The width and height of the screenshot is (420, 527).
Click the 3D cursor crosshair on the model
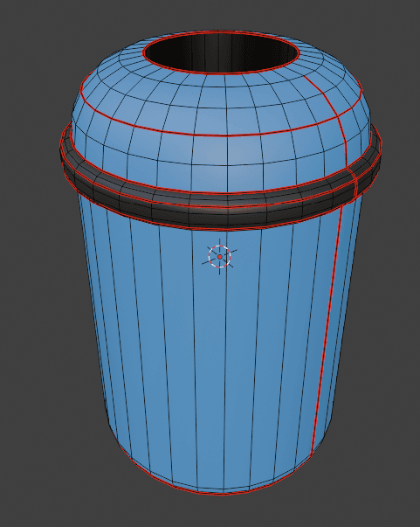(219, 257)
